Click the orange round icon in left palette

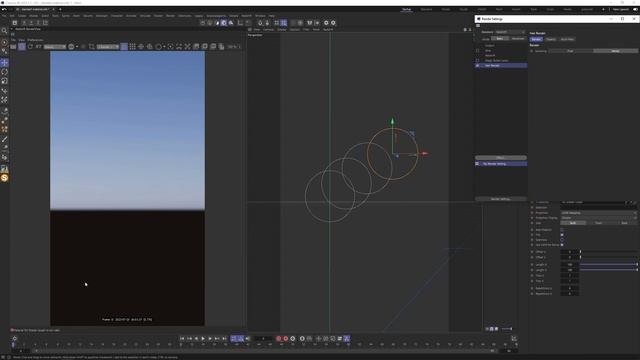[4, 178]
